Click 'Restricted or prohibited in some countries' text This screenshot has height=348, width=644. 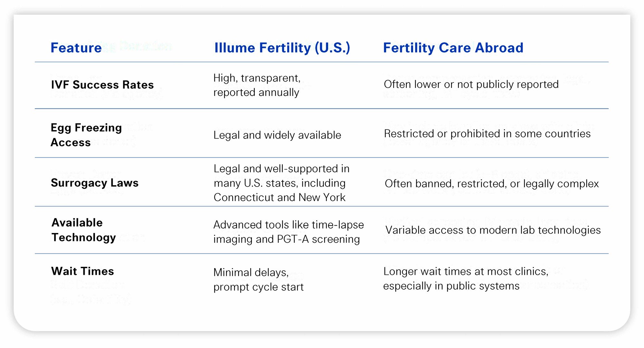(487, 134)
